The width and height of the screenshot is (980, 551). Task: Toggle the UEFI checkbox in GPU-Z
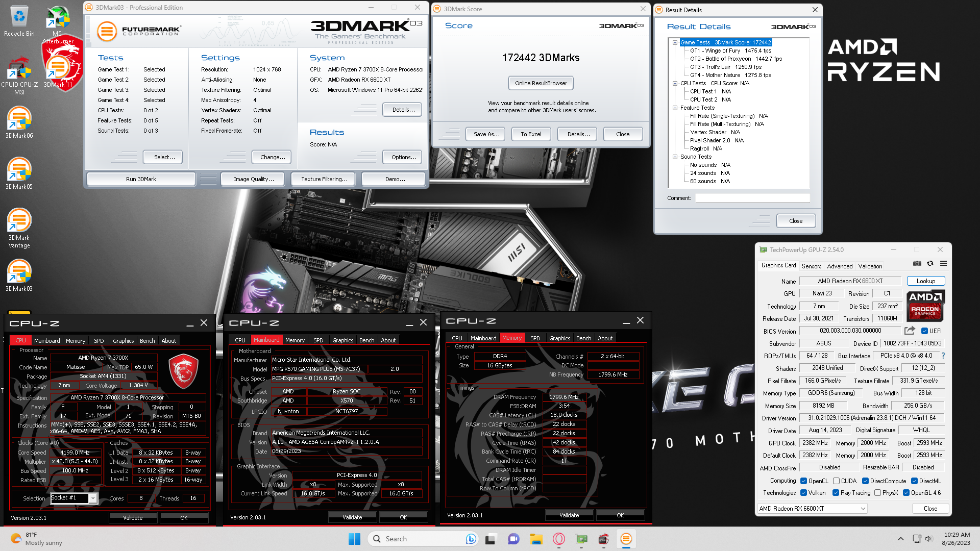[x=924, y=331]
